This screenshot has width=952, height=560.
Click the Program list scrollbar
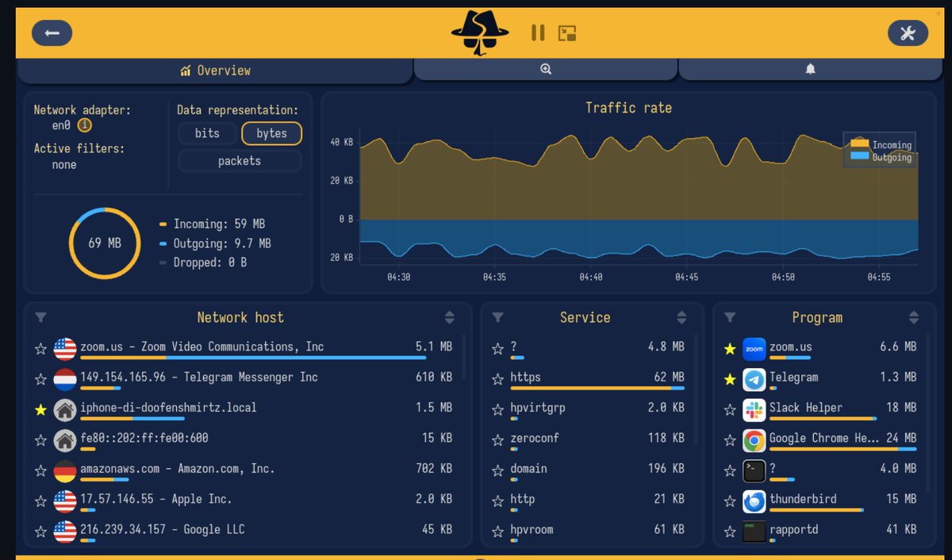click(x=928, y=412)
